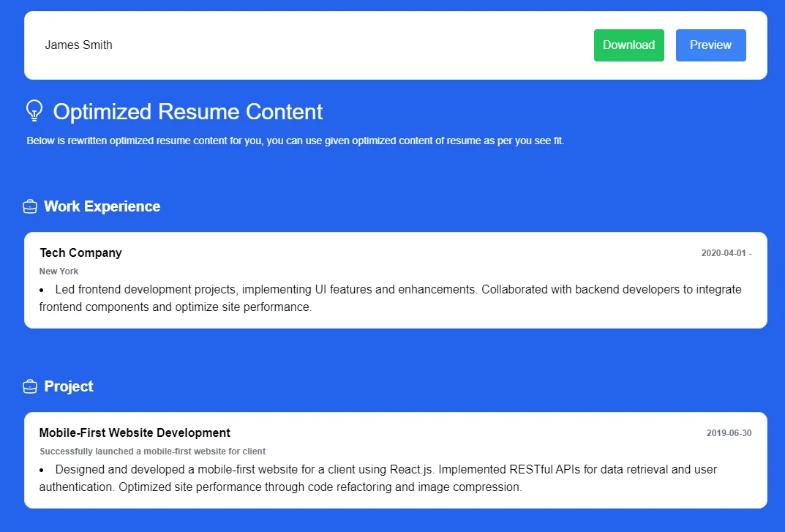Click the Mobile-First Website Development project card
The height and width of the screenshot is (532, 785).
pyautogui.click(x=395, y=460)
